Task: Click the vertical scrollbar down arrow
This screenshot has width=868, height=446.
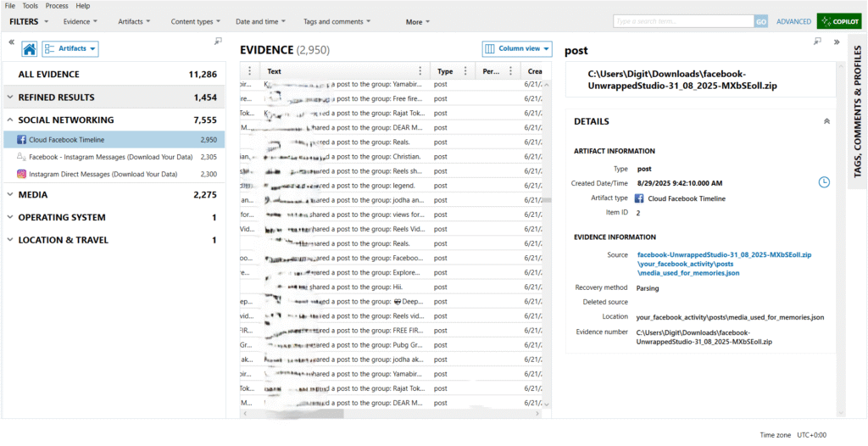Action: (547, 405)
